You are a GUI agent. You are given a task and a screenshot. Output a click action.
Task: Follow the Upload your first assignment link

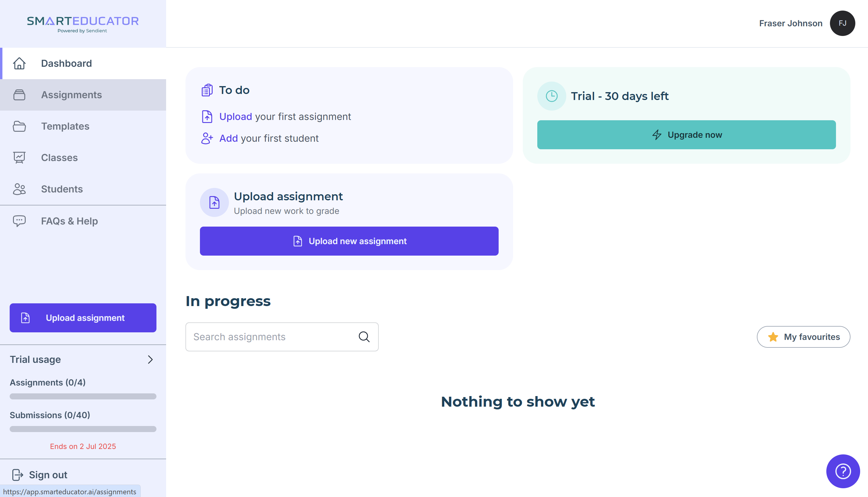coord(236,117)
